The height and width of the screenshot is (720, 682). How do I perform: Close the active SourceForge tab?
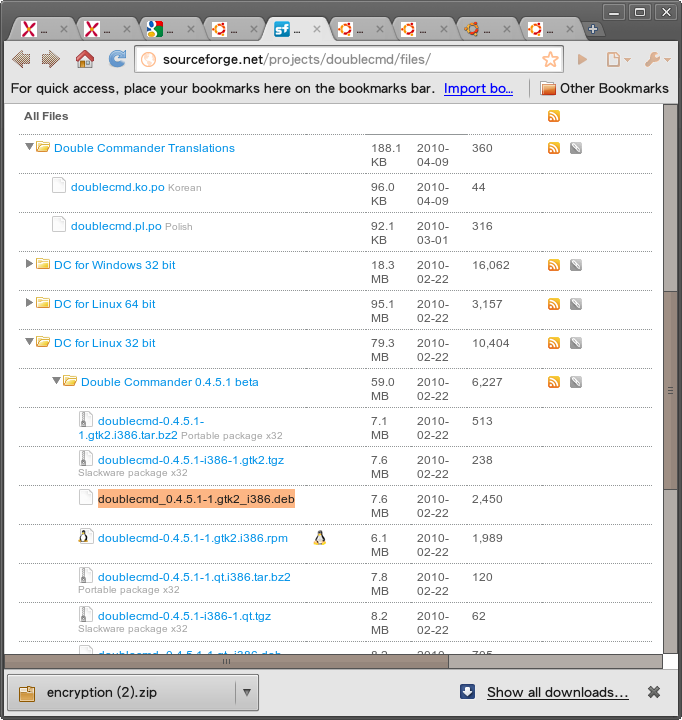(317, 29)
